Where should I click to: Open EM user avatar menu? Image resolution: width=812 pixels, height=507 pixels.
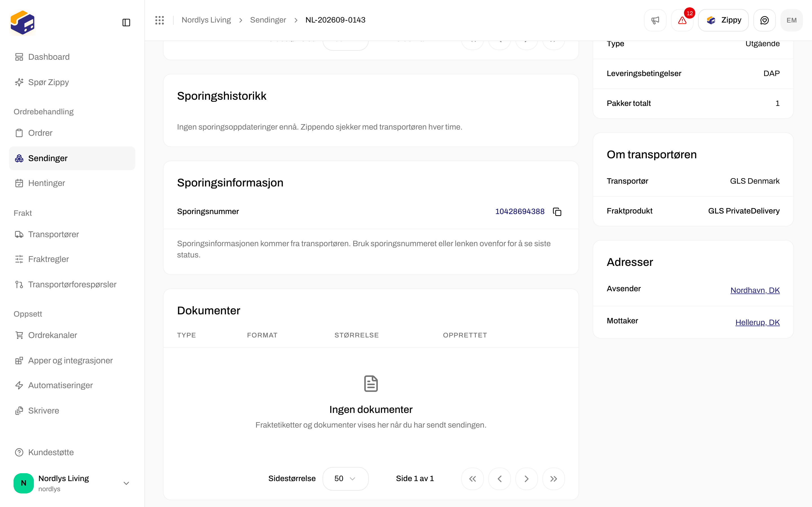[x=791, y=20]
